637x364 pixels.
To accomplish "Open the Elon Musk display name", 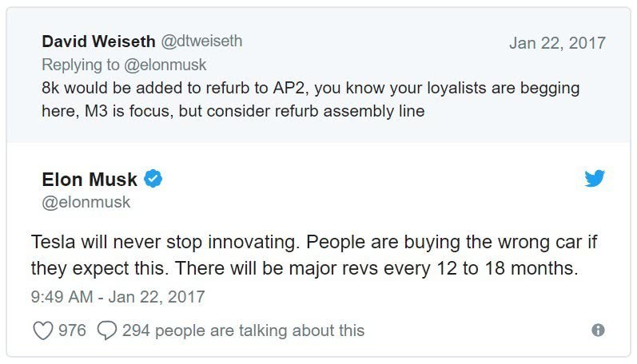I will click(x=89, y=180).
